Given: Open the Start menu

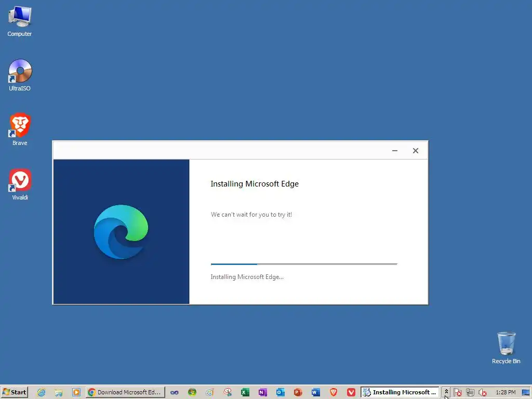Looking at the screenshot, I should (x=14, y=392).
